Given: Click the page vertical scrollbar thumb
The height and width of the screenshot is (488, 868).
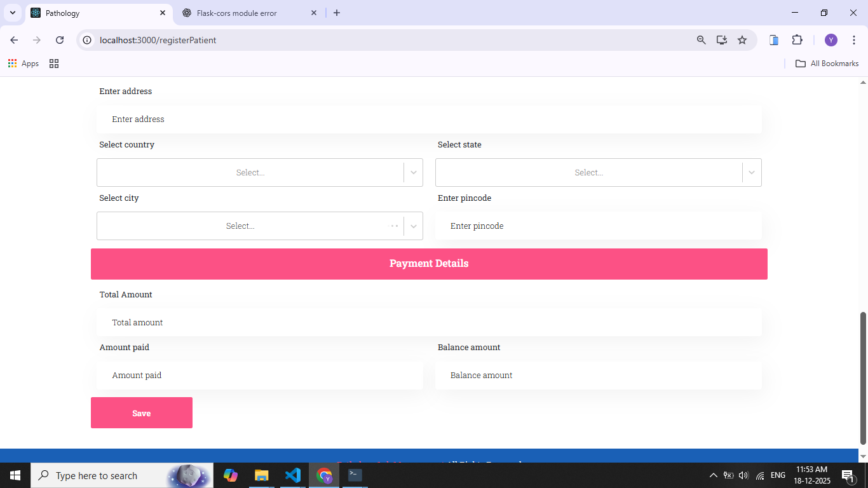Looking at the screenshot, I should click(x=863, y=378).
